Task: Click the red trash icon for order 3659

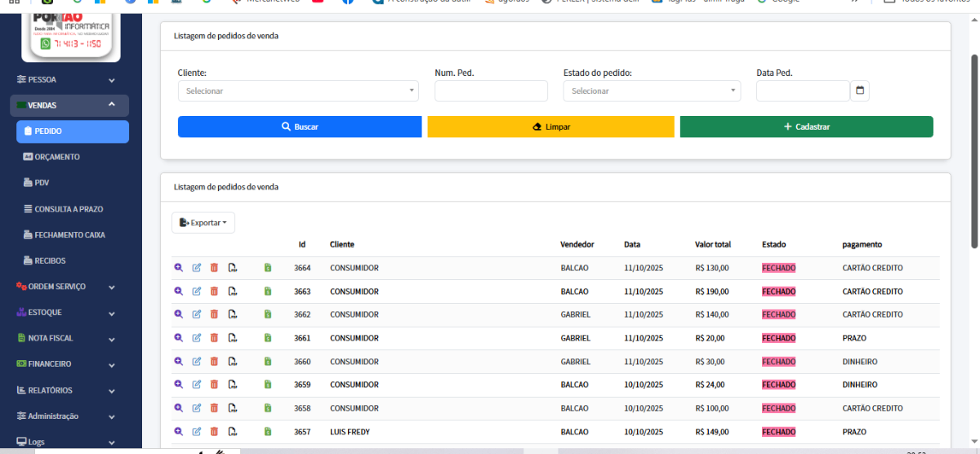Action: (214, 385)
